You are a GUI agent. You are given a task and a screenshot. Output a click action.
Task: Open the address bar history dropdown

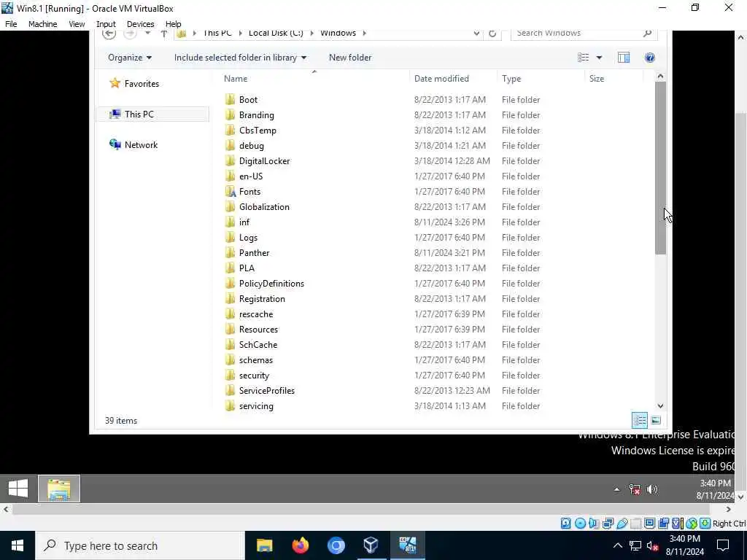476,34
